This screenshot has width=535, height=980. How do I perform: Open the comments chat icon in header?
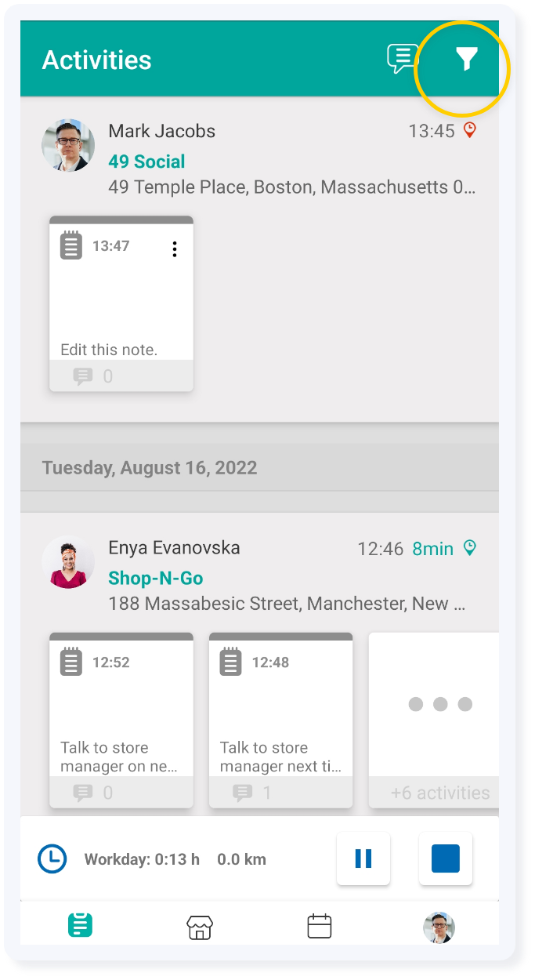coord(403,59)
